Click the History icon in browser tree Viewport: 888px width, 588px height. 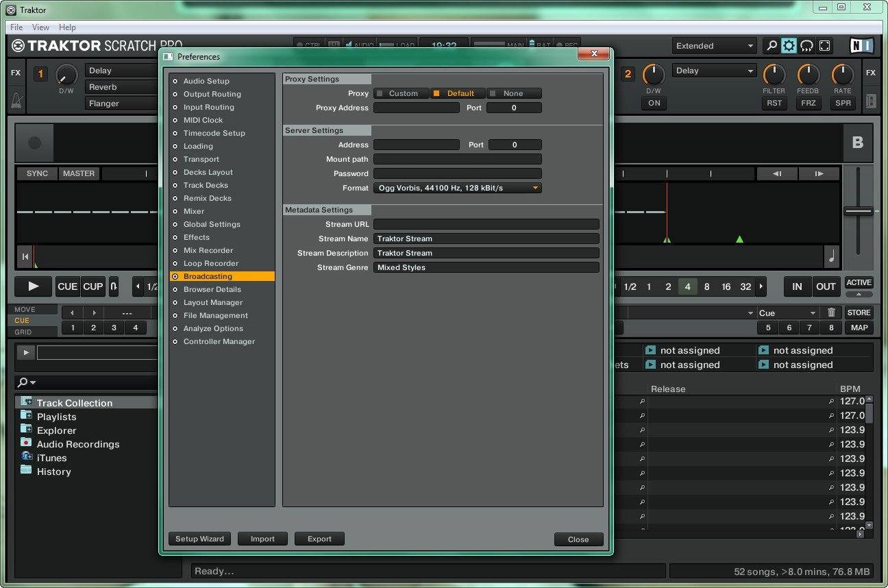(x=26, y=470)
